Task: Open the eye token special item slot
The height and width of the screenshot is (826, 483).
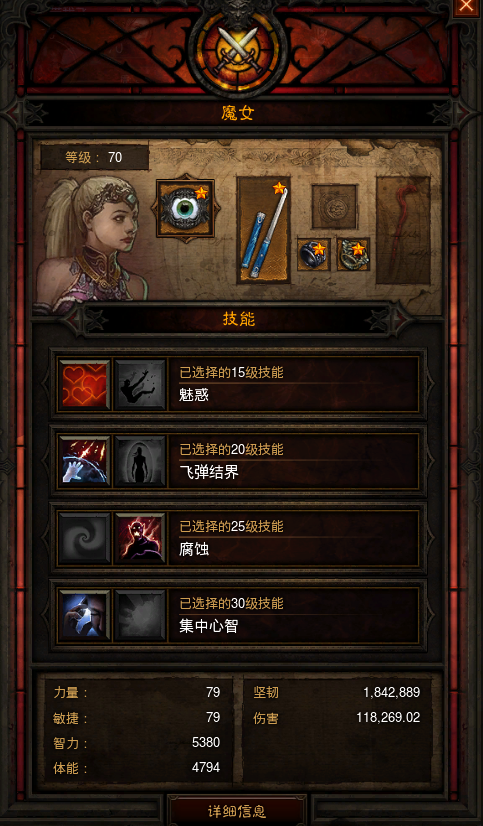Action: pyautogui.click(x=185, y=208)
